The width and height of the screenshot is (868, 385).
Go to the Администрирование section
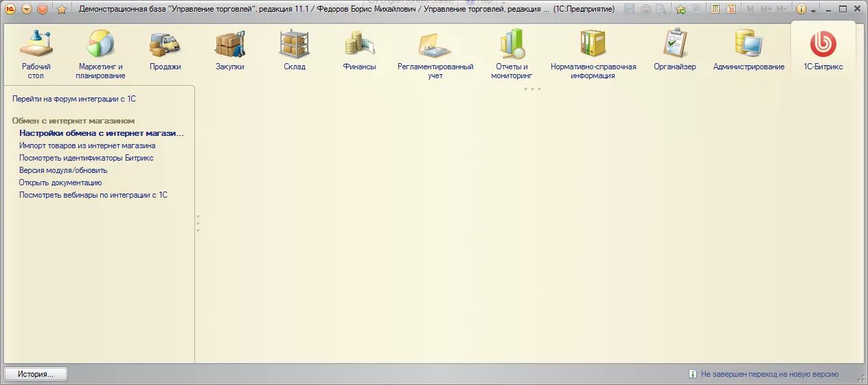pyautogui.click(x=749, y=51)
